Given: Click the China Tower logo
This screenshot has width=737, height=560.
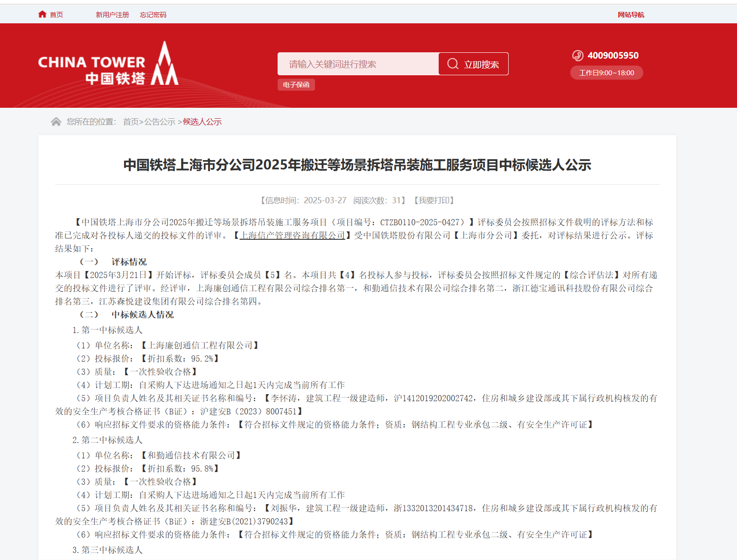Looking at the screenshot, I should pos(108,64).
